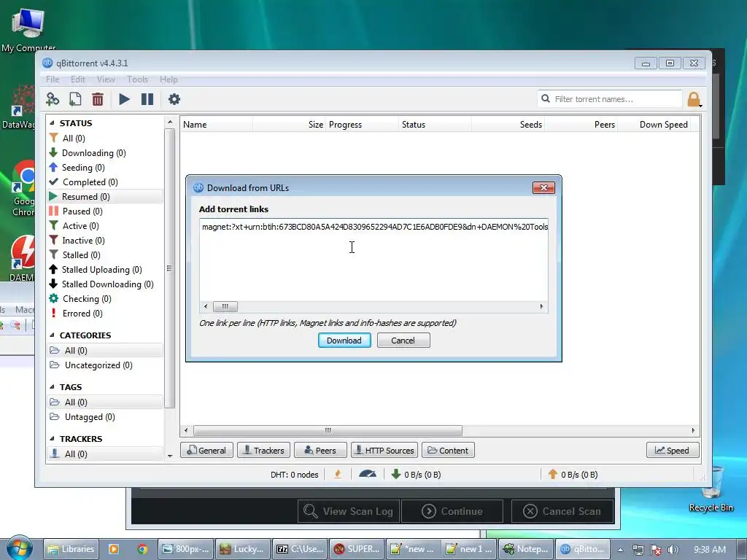Click the download speed 0 B/s indicator
The width and height of the screenshot is (747, 560).
click(x=416, y=475)
